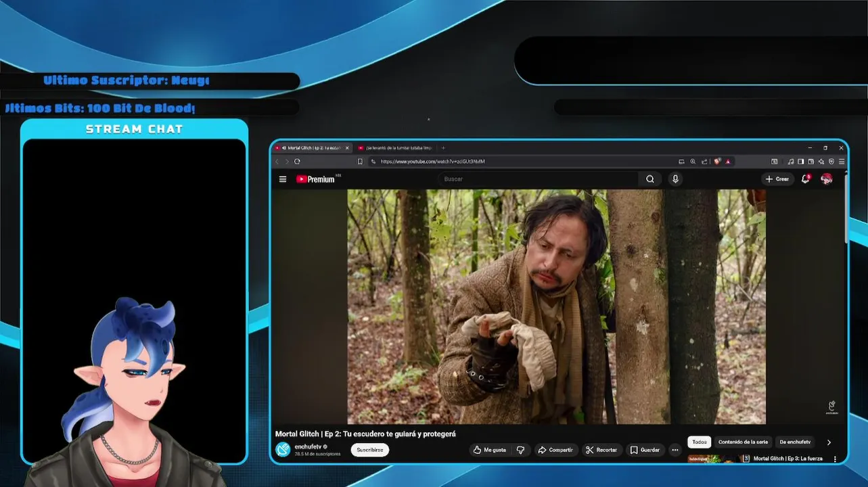Open YouTube notifications bell
The image size is (868, 487).
coord(805,179)
